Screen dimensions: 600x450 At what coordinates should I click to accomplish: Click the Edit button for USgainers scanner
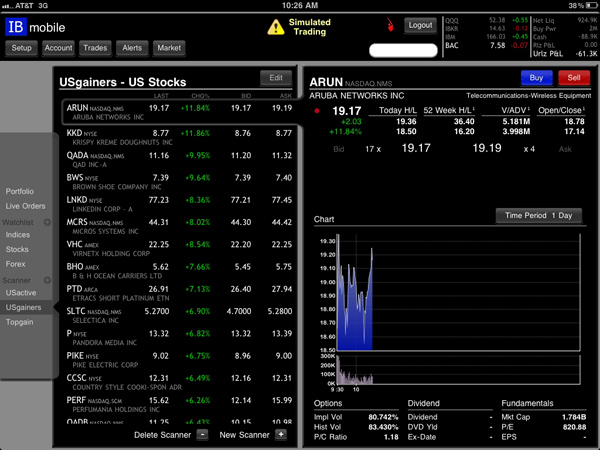[276, 78]
